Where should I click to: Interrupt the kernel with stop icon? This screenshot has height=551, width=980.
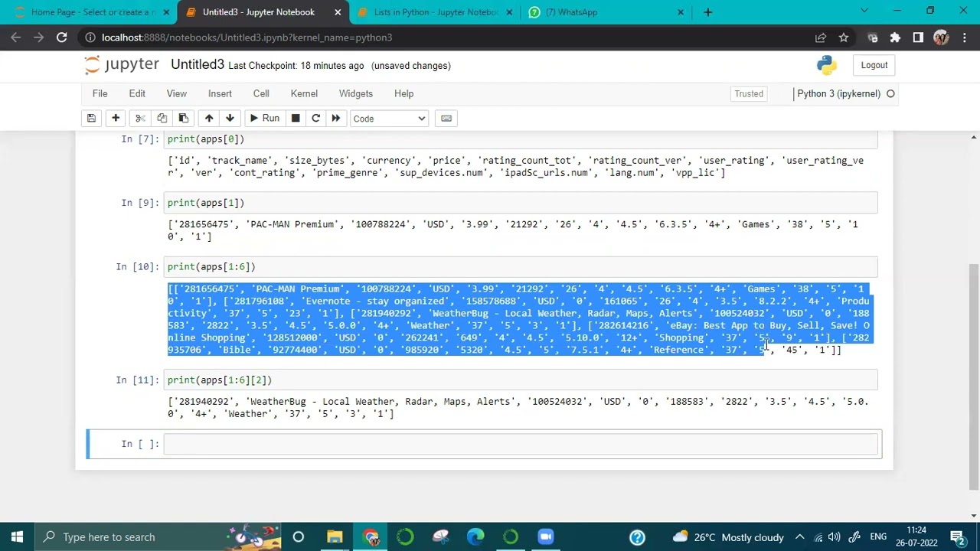click(x=296, y=119)
